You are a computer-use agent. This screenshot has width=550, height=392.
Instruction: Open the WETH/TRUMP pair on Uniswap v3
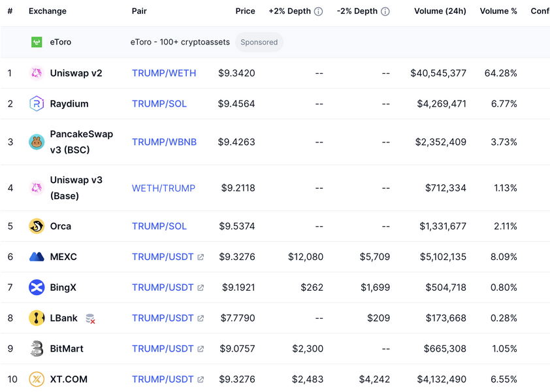tap(163, 188)
